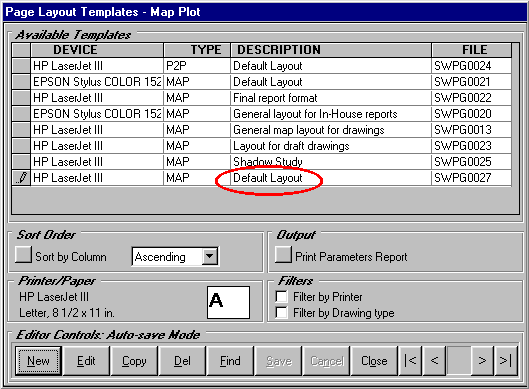Expand the Ascending sort order dropdown arrow
529x389 pixels.
[210, 256]
